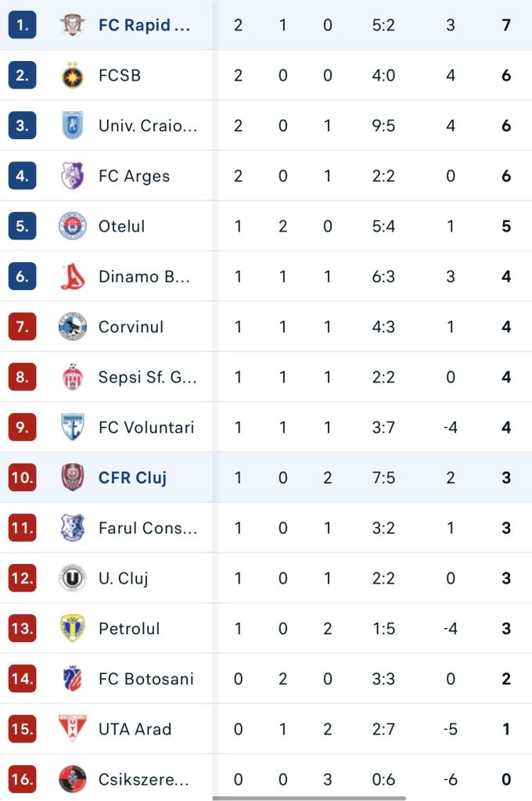Click the U. Cluj black U logo
This screenshot has width=532, height=801.
[x=72, y=578]
